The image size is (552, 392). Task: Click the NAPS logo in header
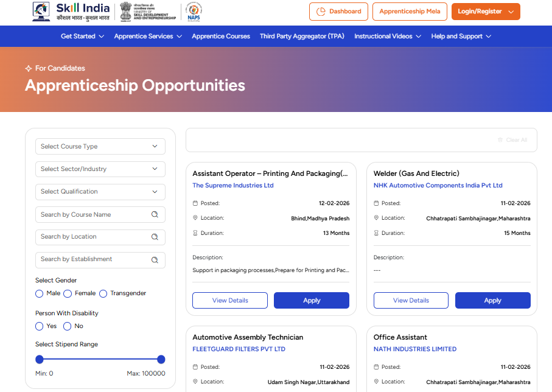(x=194, y=11)
